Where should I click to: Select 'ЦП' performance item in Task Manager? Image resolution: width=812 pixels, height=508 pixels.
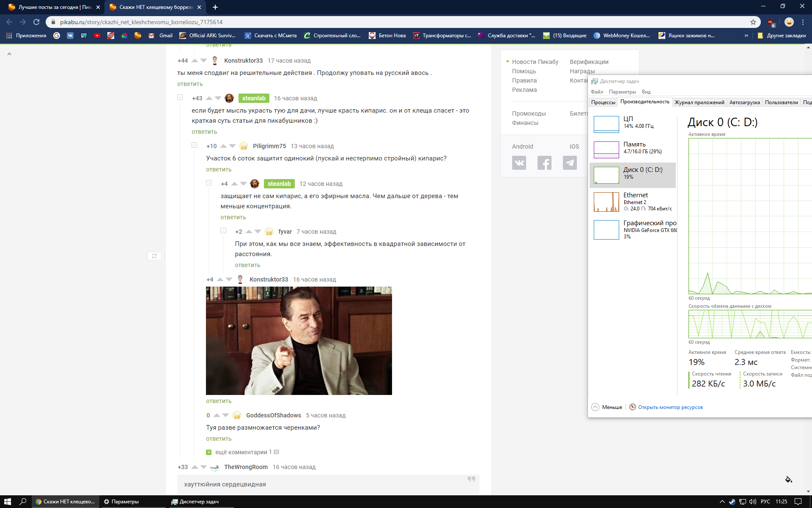[x=633, y=124]
